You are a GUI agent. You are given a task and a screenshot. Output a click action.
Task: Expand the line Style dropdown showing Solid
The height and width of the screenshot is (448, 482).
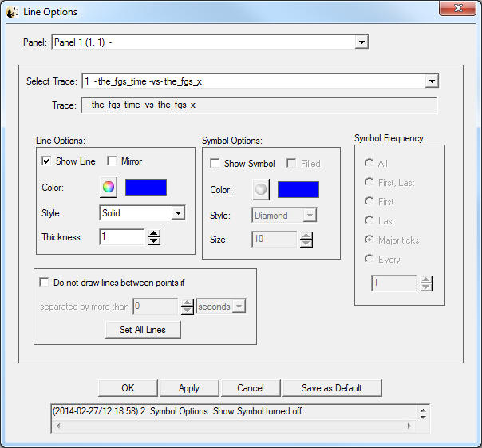178,213
